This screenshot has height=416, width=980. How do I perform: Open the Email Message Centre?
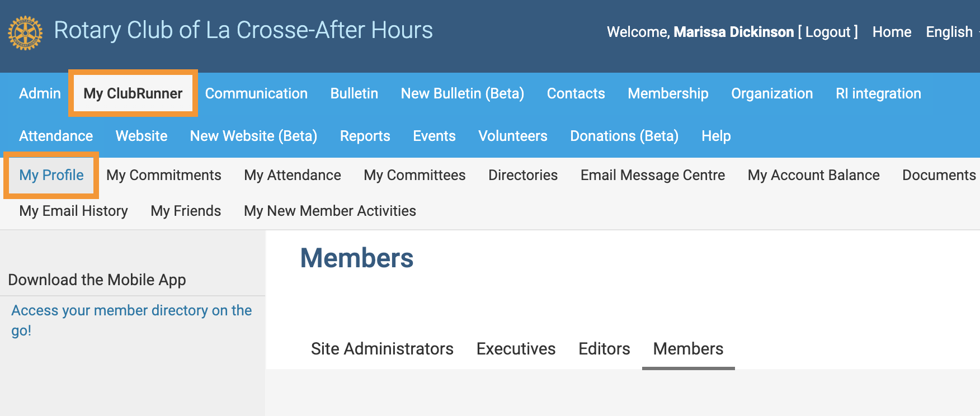(653, 175)
